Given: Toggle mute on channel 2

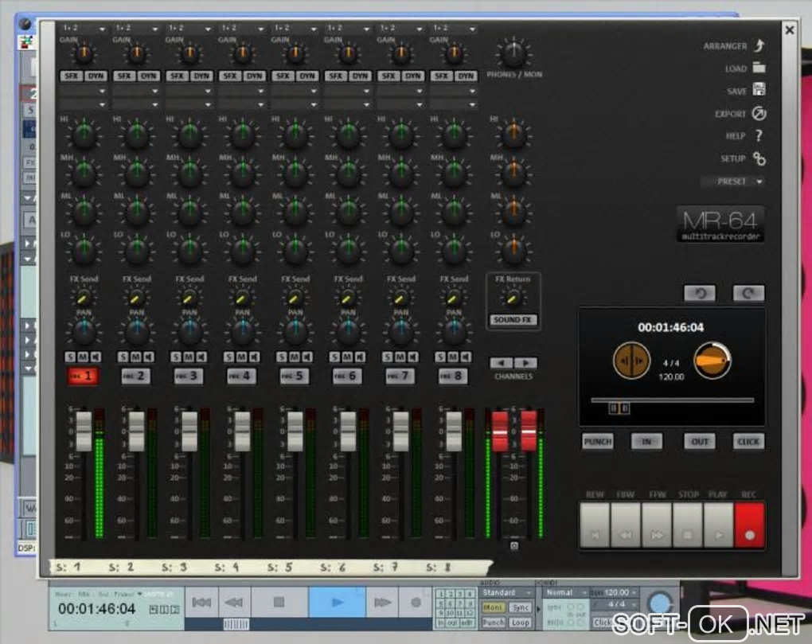Looking at the screenshot, I should pos(135,357).
